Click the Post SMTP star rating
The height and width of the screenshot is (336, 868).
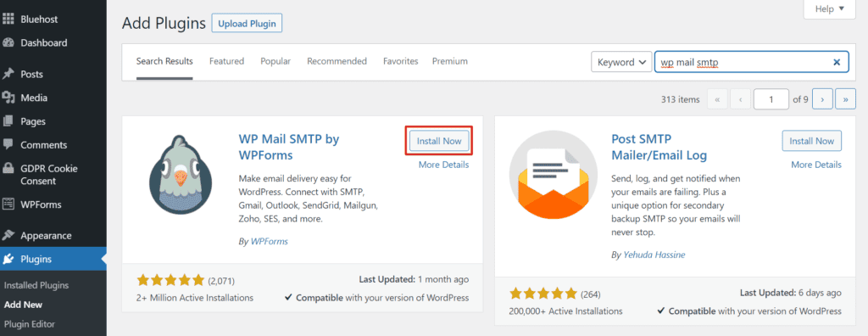coord(543,294)
